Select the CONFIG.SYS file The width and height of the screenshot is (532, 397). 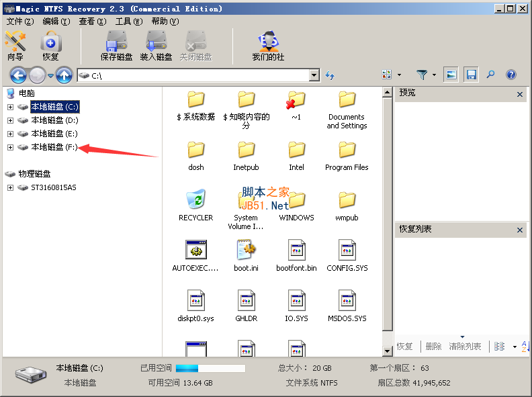click(347, 255)
